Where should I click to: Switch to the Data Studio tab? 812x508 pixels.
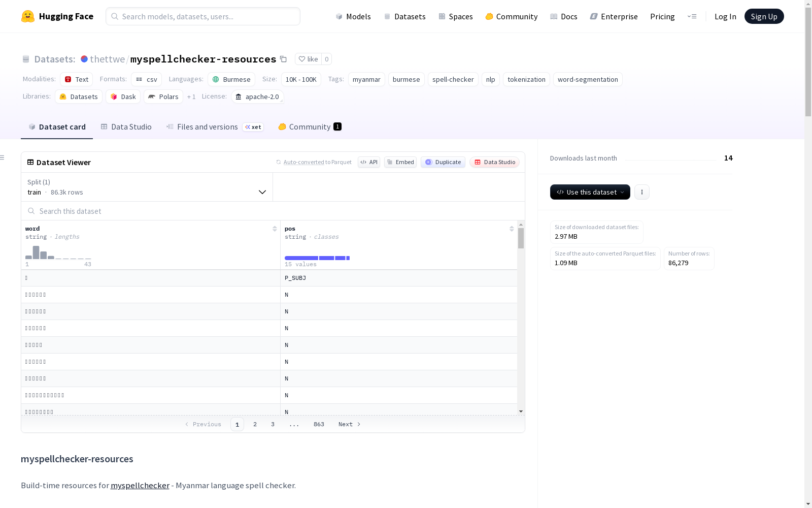(126, 126)
